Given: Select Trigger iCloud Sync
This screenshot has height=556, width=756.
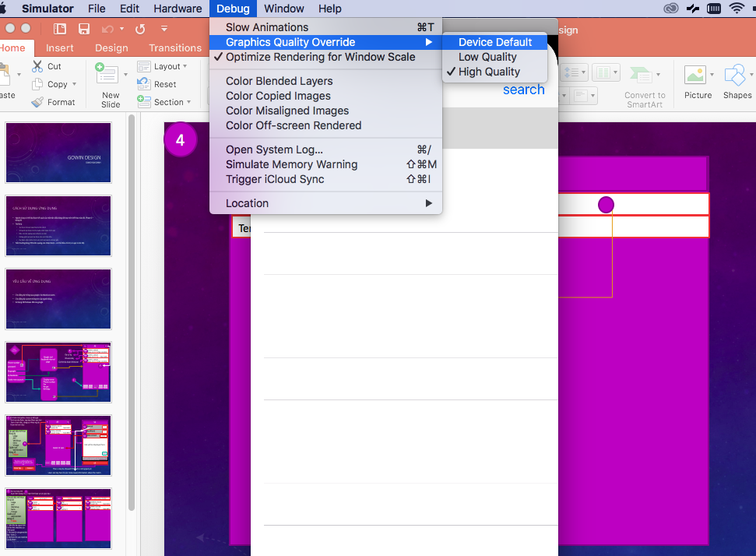Looking at the screenshot, I should click(326, 179).
